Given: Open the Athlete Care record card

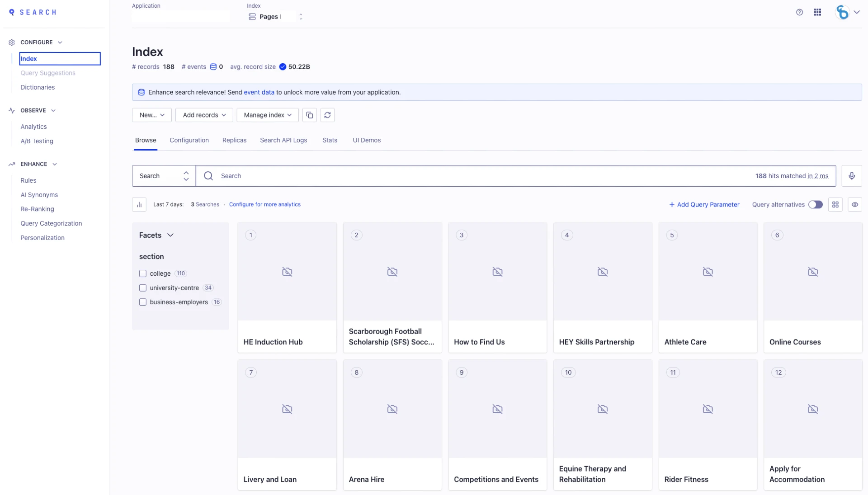Looking at the screenshot, I should [708, 288].
